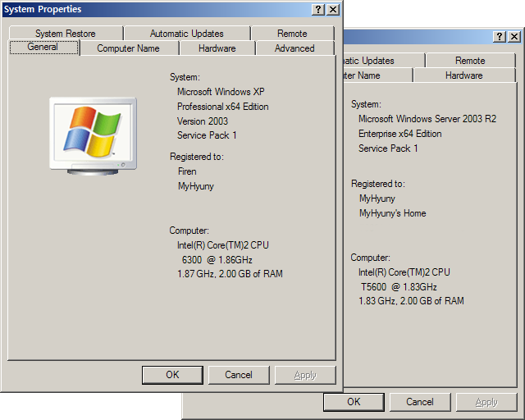Click 'Professional x64 Edition' line
The image size is (525, 420).
click(x=222, y=107)
